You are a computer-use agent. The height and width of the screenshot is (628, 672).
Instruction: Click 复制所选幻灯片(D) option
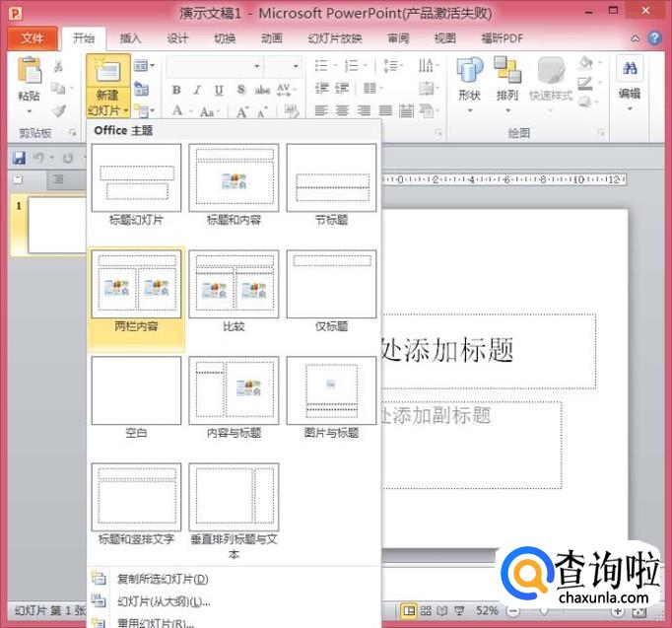click(163, 579)
